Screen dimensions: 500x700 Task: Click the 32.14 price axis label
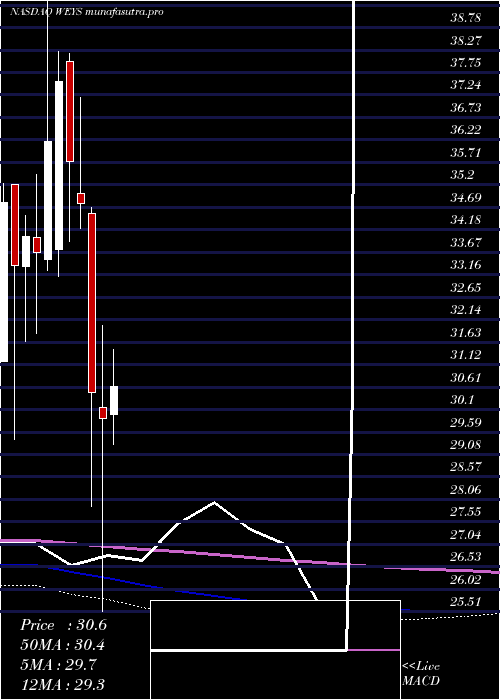coord(466,310)
